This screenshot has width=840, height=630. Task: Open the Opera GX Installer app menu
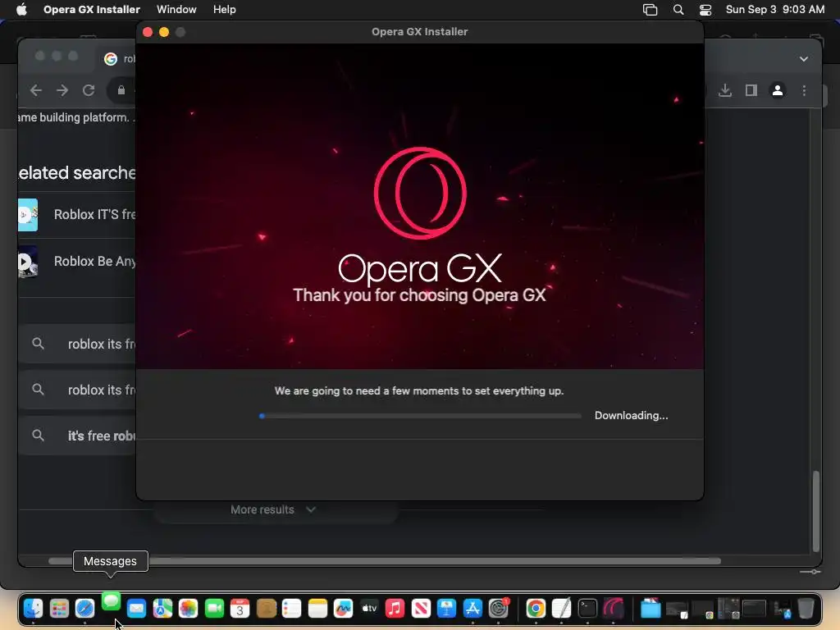click(92, 10)
